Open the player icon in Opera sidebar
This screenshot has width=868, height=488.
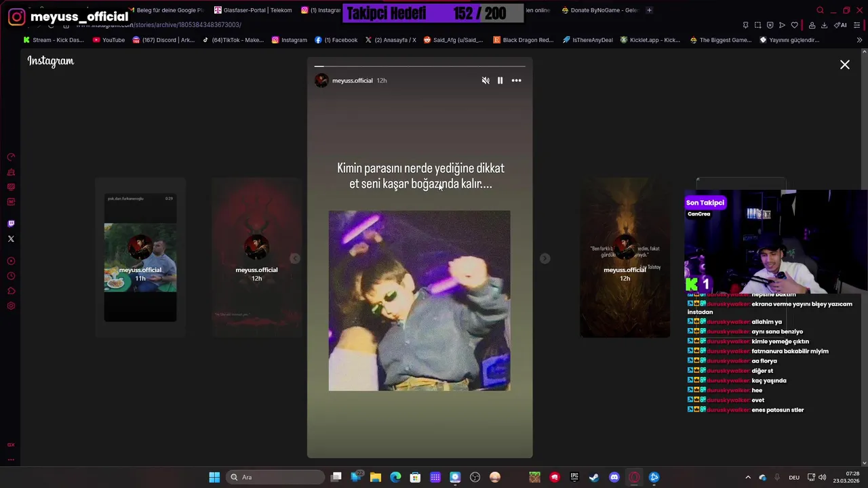pyautogui.click(x=11, y=261)
